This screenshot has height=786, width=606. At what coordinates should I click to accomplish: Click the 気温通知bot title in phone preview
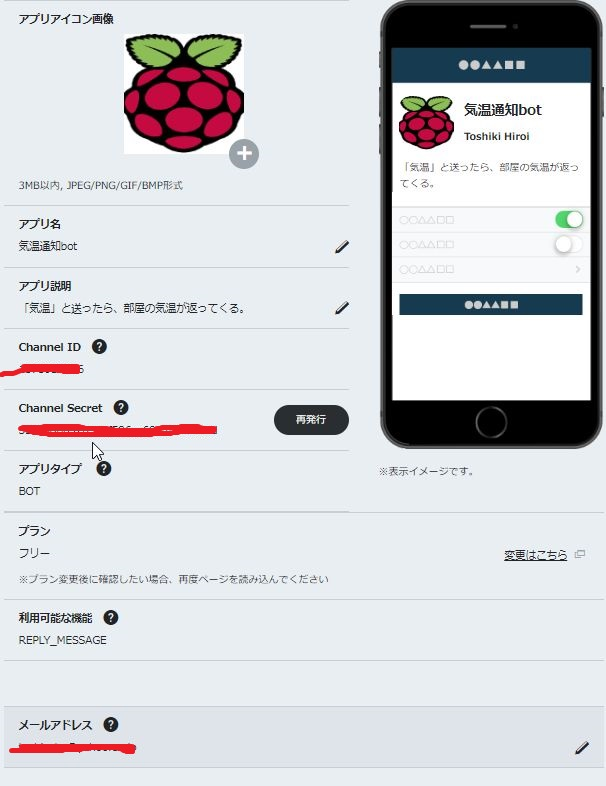pyautogui.click(x=503, y=110)
